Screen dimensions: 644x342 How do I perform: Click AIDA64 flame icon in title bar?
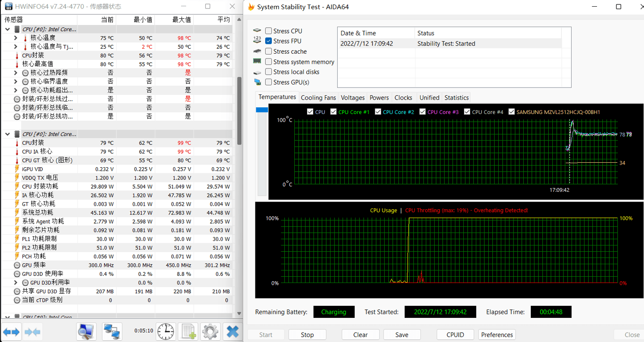pyautogui.click(x=251, y=7)
